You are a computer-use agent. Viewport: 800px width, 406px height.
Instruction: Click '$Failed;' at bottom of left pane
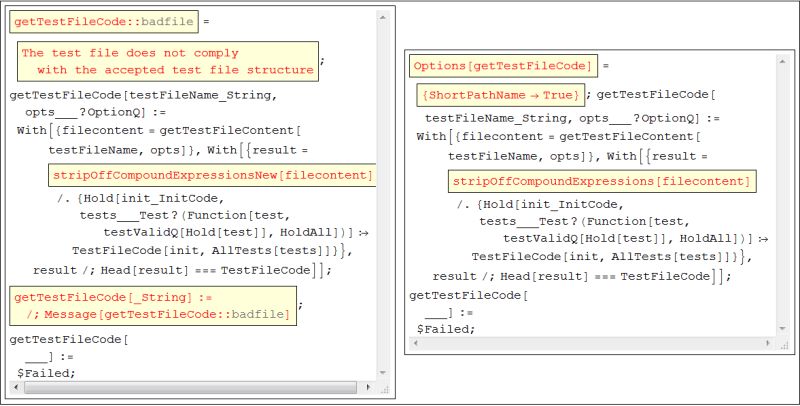(x=46, y=373)
